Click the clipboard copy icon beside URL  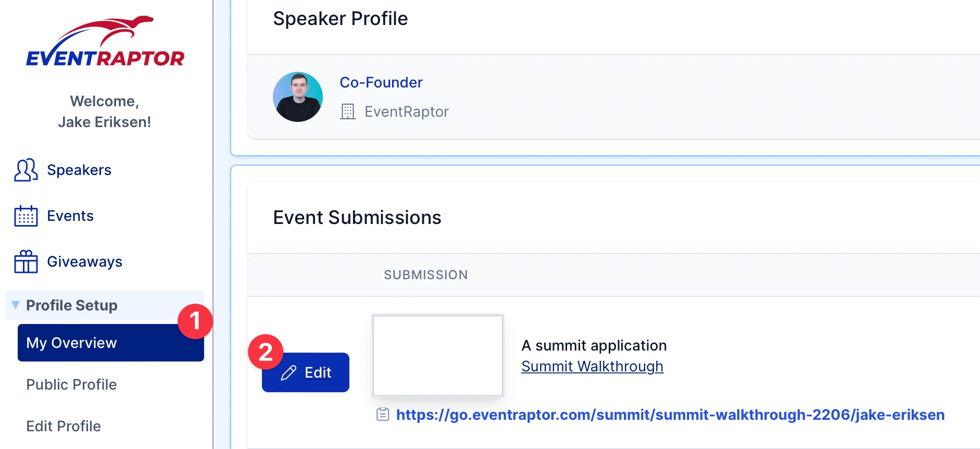tap(383, 415)
